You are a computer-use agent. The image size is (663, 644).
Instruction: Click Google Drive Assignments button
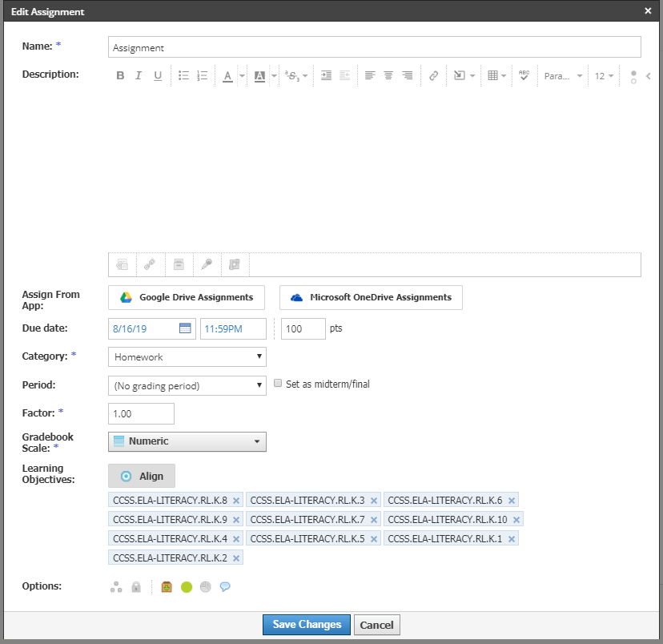tap(187, 297)
